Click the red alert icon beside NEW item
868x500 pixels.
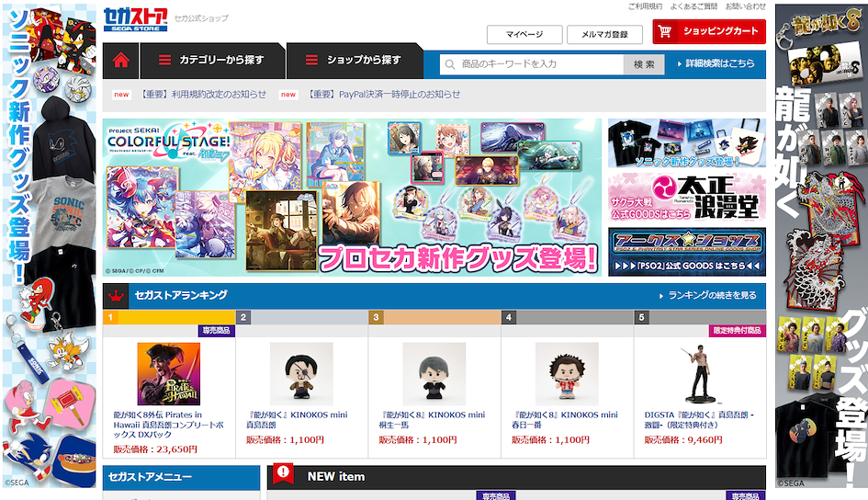tap(283, 473)
